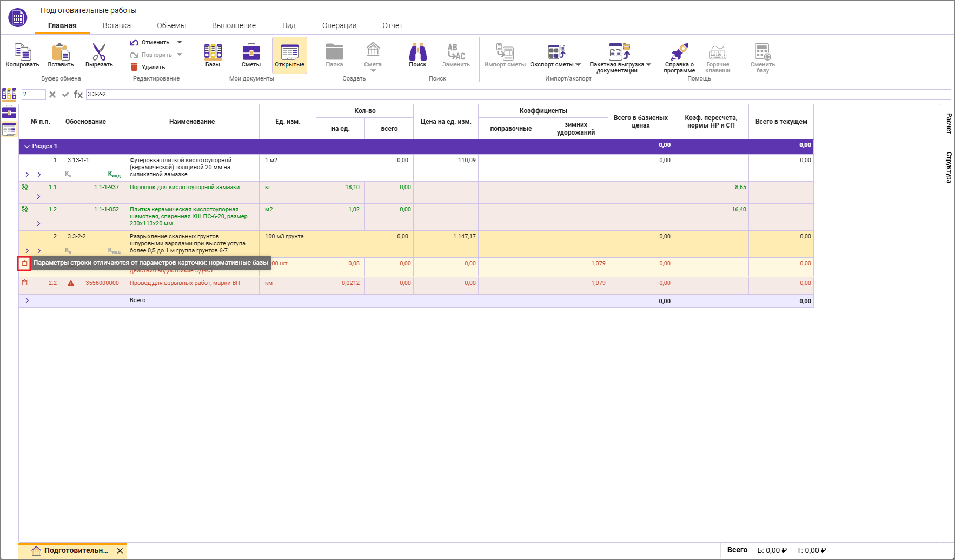Open the Структура side panel
Image resolution: width=955 pixels, height=560 pixels.
pos(948,168)
